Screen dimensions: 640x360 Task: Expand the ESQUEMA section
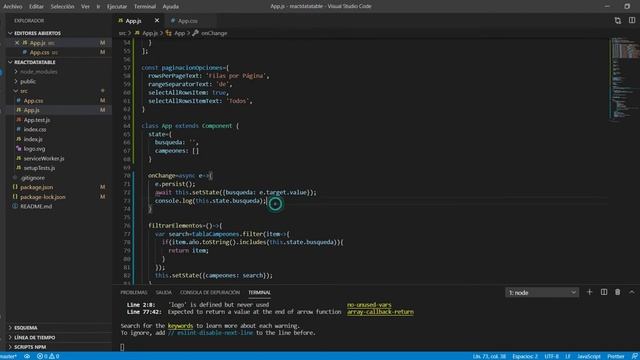(x=26, y=328)
